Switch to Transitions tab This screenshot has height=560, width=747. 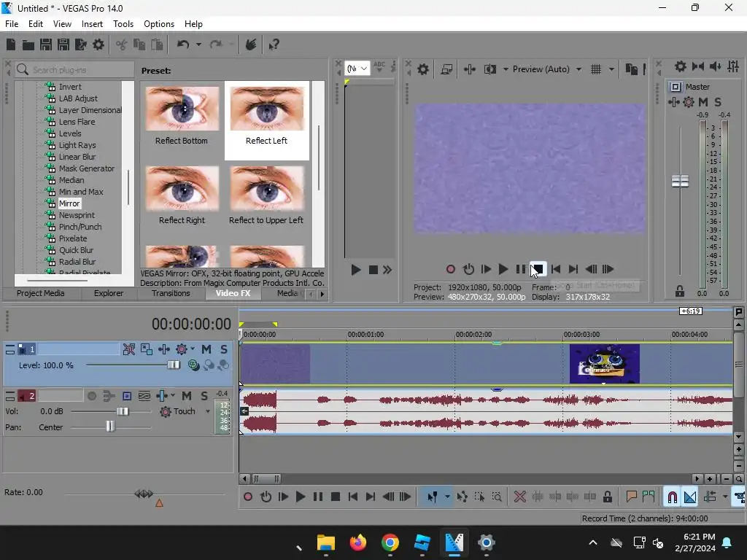click(x=171, y=293)
